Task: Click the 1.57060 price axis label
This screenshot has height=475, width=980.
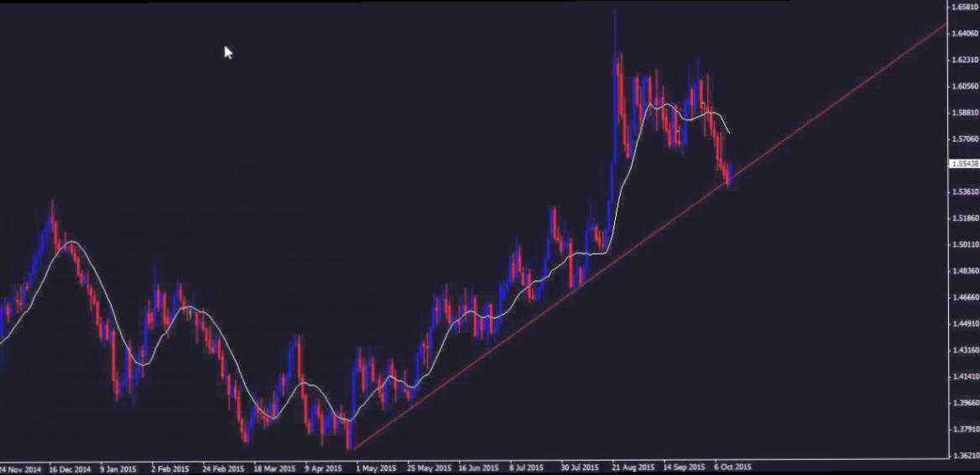Action: pyautogui.click(x=967, y=138)
